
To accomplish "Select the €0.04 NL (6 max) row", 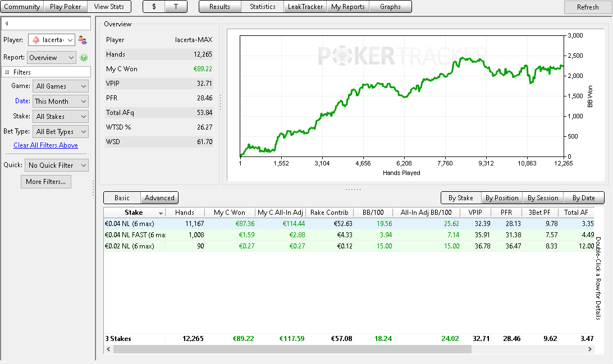I will pos(349,224).
